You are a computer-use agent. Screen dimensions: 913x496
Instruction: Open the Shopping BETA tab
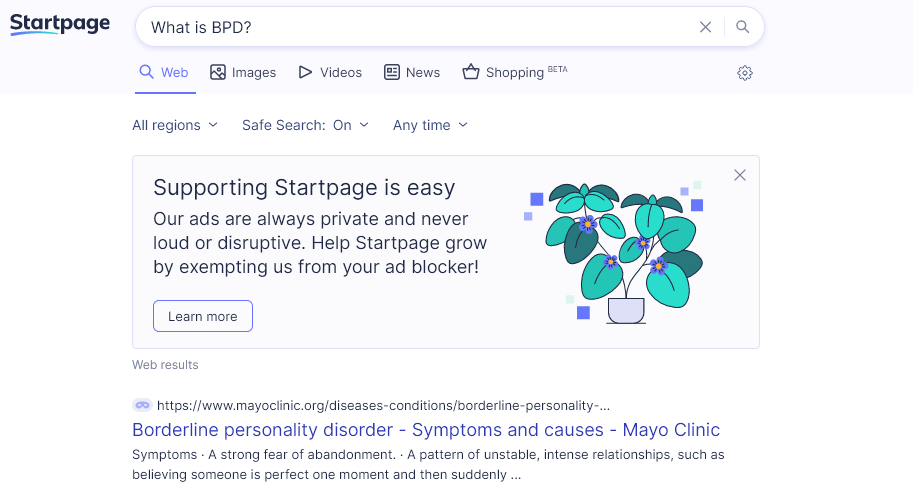tap(515, 72)
